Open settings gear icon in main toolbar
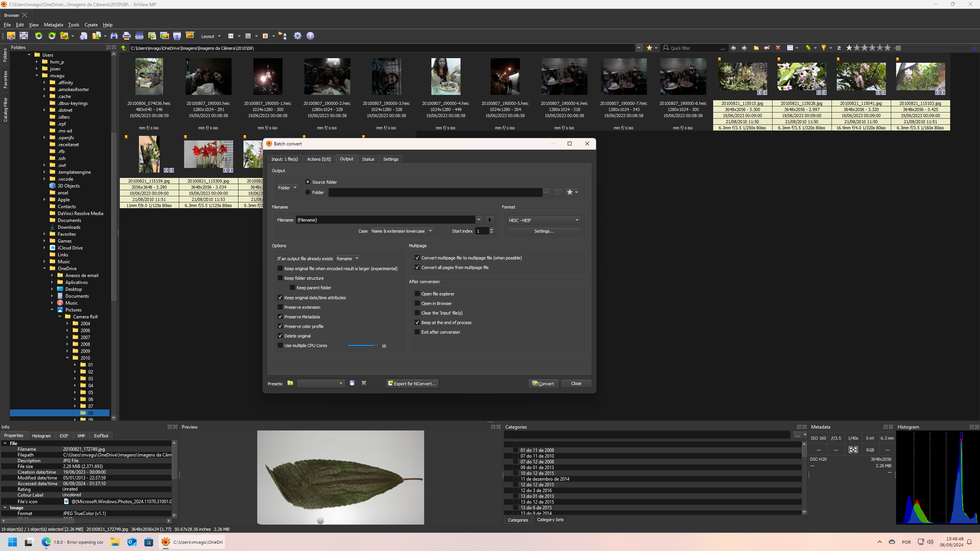The image size is (980, 551). 297,36
